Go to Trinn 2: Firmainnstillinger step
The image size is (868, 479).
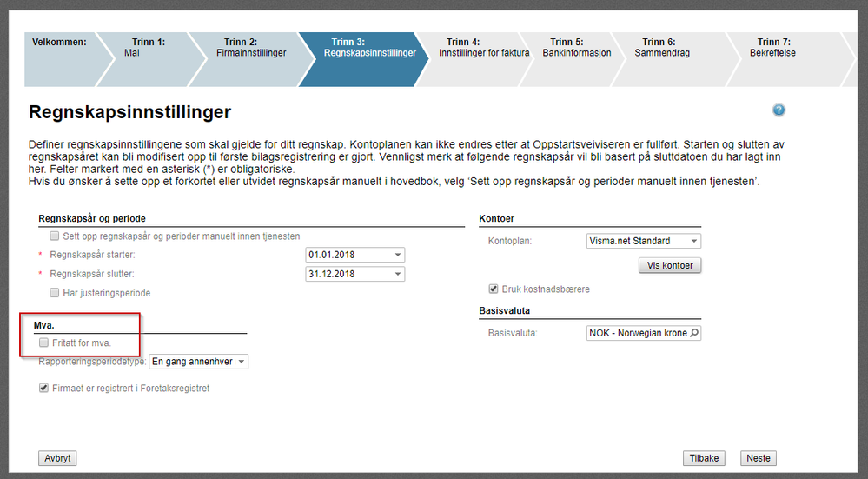point(251,59)
